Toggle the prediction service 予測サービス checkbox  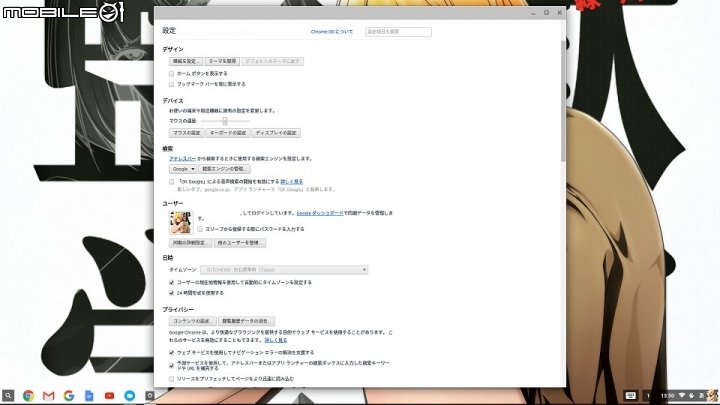coord(171,366)
